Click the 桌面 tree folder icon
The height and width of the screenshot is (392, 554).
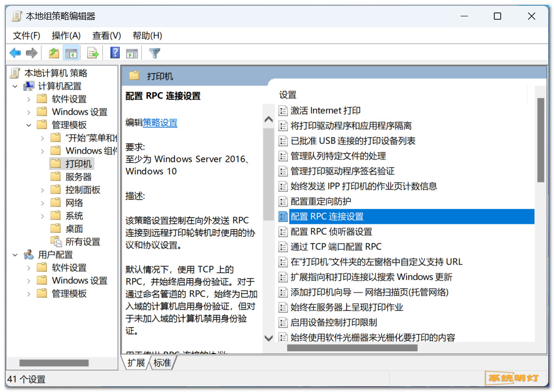[56, 228]
